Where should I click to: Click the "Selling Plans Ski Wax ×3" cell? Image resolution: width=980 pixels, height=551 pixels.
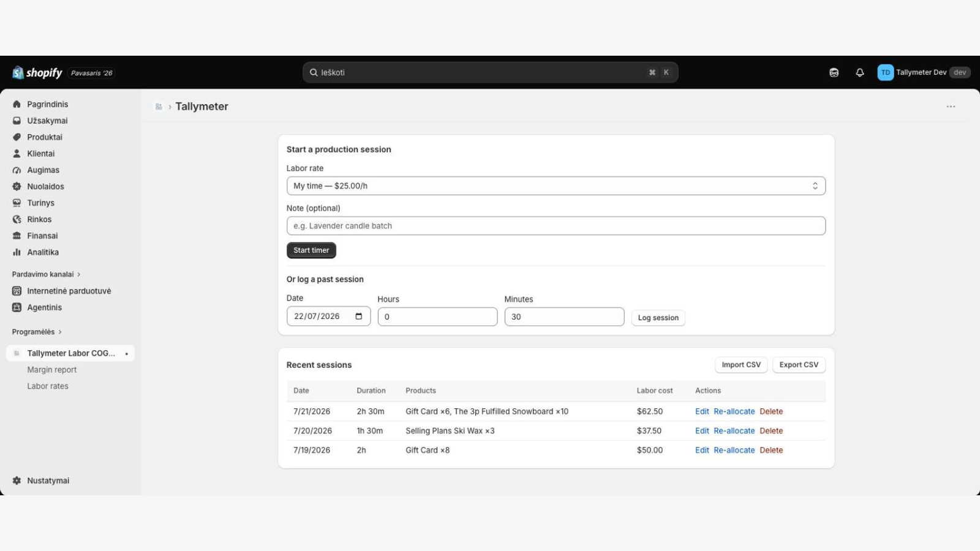coord(450,431)
